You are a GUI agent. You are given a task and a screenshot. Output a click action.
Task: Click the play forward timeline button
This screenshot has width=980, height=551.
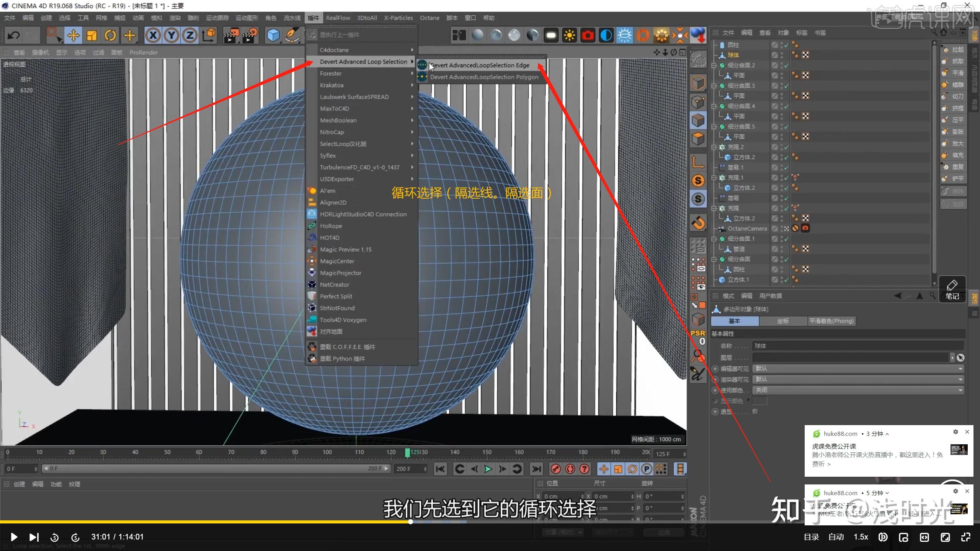pos(488,469)
